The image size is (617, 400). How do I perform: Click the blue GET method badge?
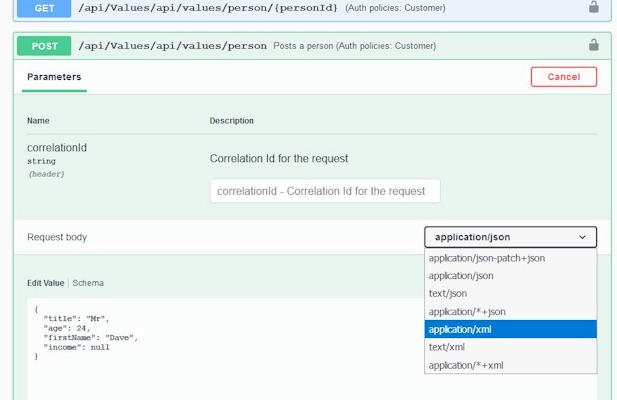point(44,8)
